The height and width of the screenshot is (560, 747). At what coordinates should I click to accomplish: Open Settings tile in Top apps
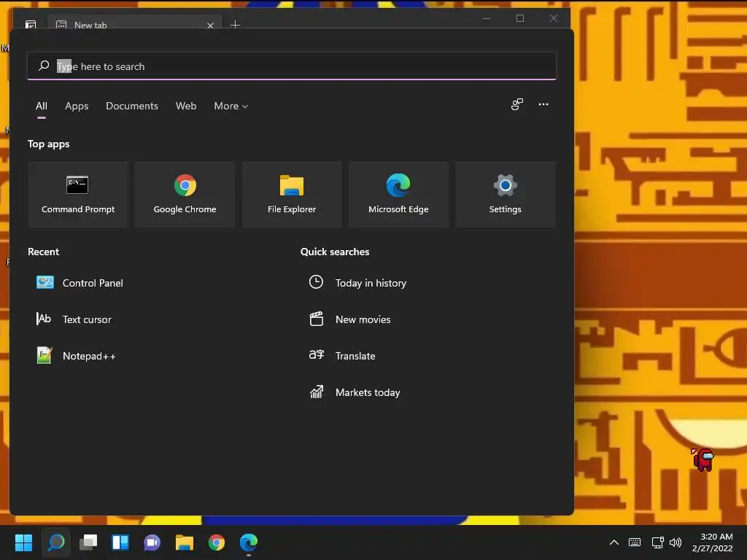click(505, 194)
